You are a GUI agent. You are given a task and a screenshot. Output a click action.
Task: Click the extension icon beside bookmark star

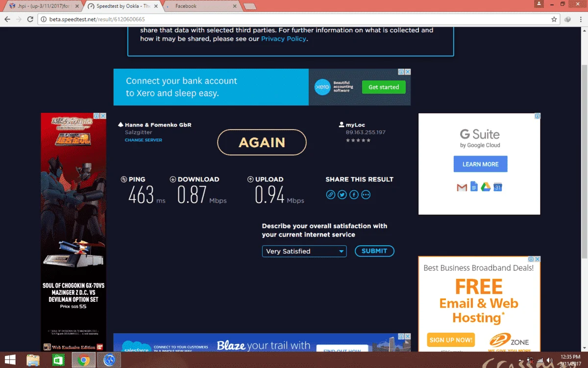tap(568, 20)
